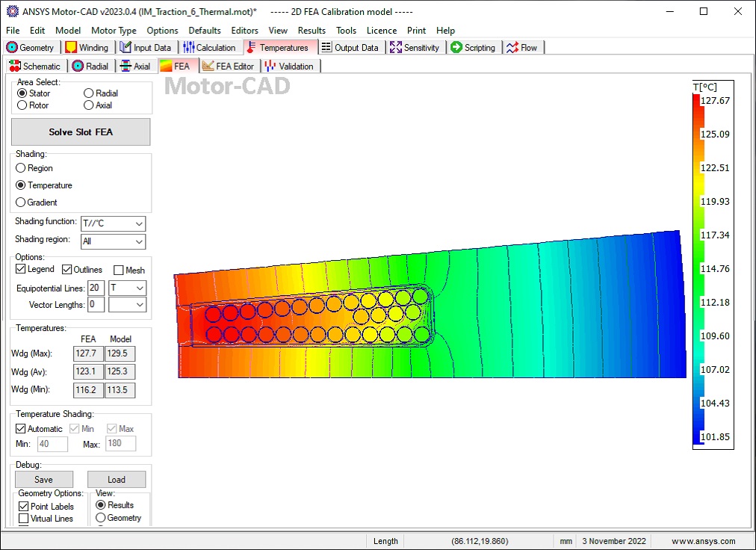756x550 pixels.
Task: Click the Vector Lengths value field
Action: (96, 304)
